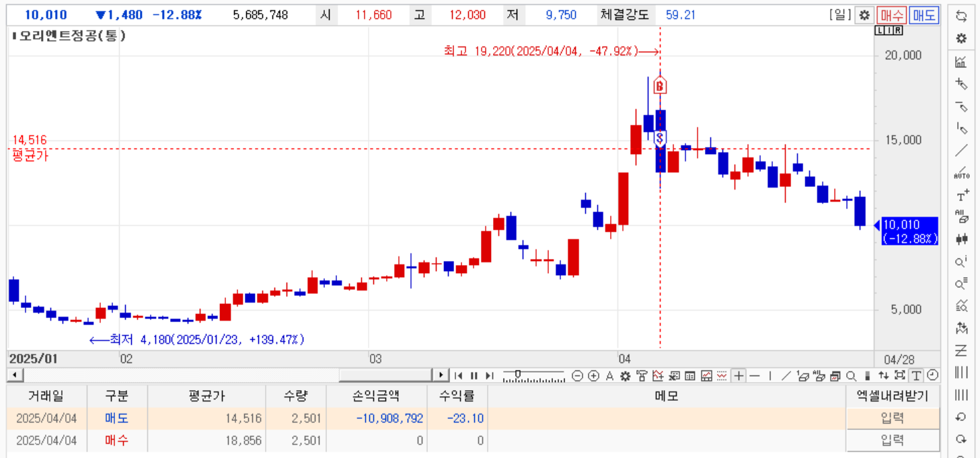Click the zoom out minus circle
Viewport: 980px width, 458px height.
tap(577, 376)
